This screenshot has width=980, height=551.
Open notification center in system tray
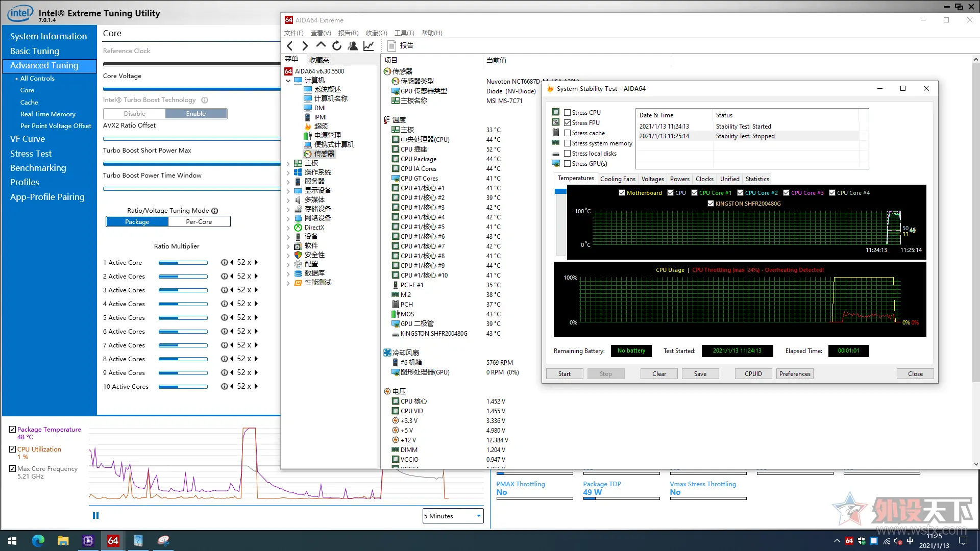pos(963,541)
